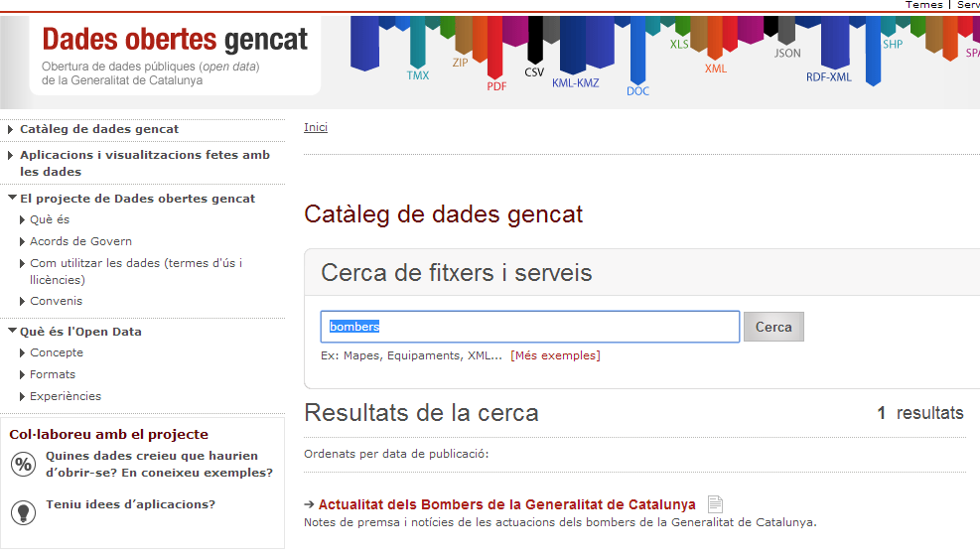Open the Què és page
980x558 pixels.
click(50, 220)
